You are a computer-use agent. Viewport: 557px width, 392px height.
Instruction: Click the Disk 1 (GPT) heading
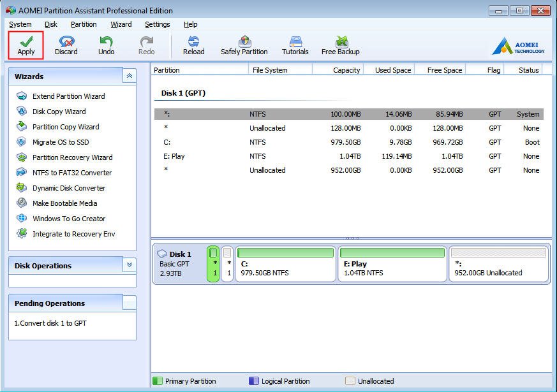point(183,93)
